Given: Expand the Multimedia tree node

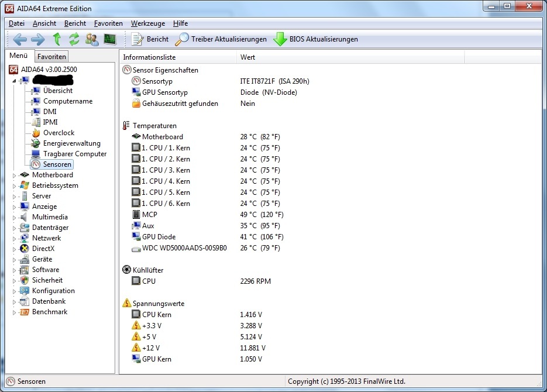Looking at the screenshot, I should point(14,218).
